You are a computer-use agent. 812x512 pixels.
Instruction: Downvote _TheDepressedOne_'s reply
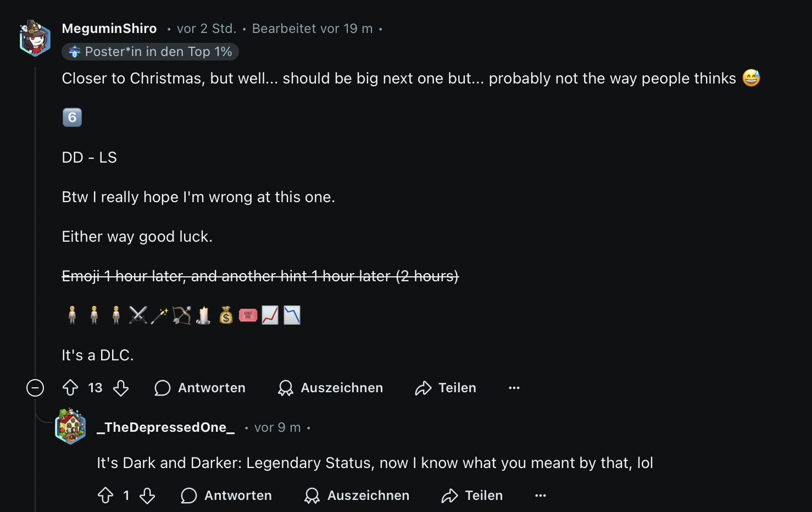147,496
